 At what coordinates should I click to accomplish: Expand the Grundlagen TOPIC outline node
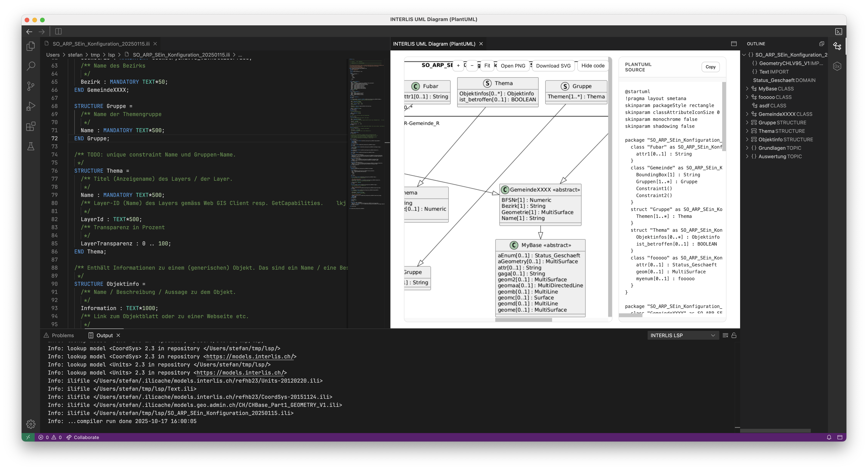pyautogui.click(x=747, y=148)
